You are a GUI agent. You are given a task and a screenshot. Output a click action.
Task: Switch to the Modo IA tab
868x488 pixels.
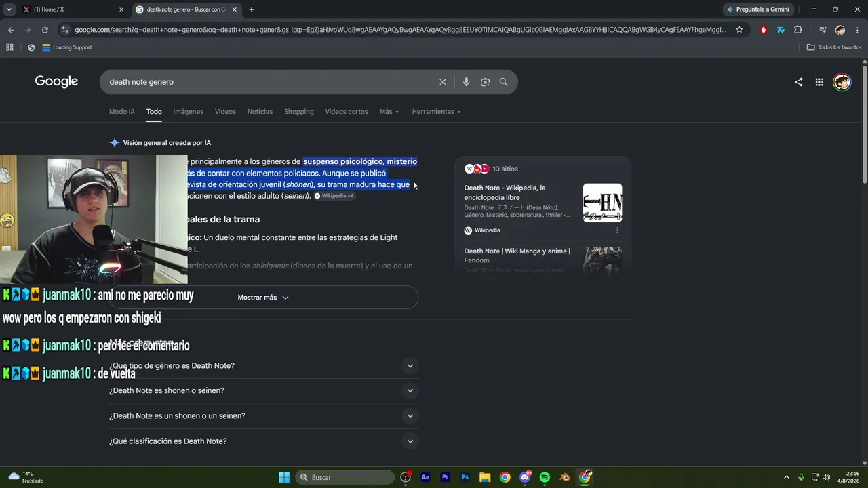pos(122,112)
